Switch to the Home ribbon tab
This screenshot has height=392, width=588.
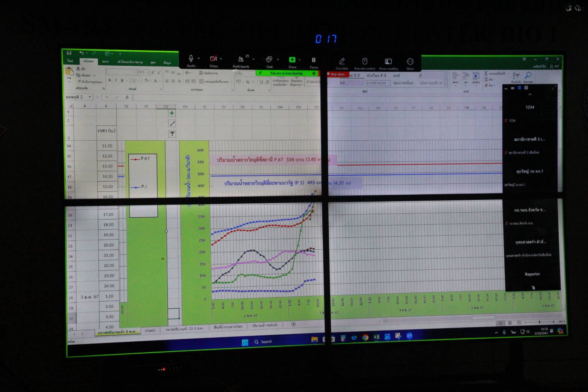click(89, 62)
